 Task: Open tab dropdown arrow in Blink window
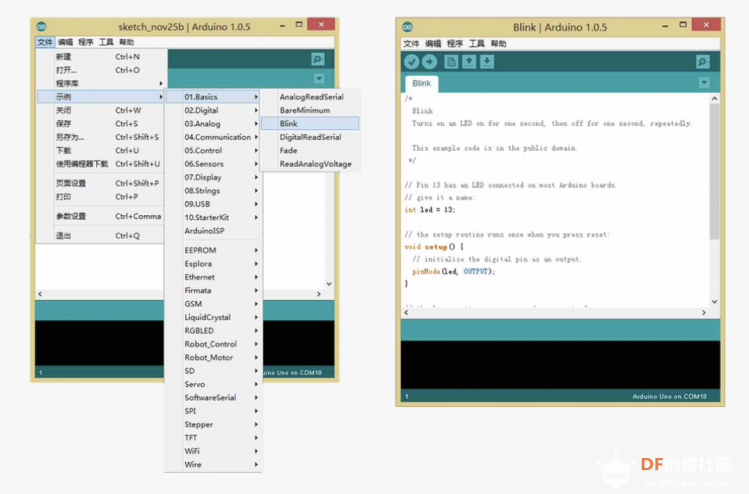click(704, 83)
